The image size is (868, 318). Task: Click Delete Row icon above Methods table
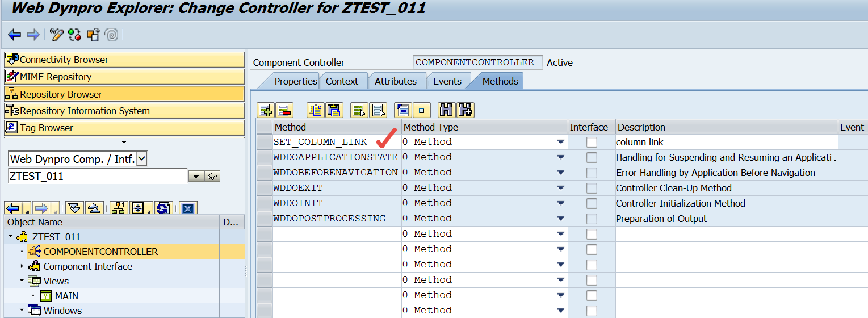(x=284, y=110)
